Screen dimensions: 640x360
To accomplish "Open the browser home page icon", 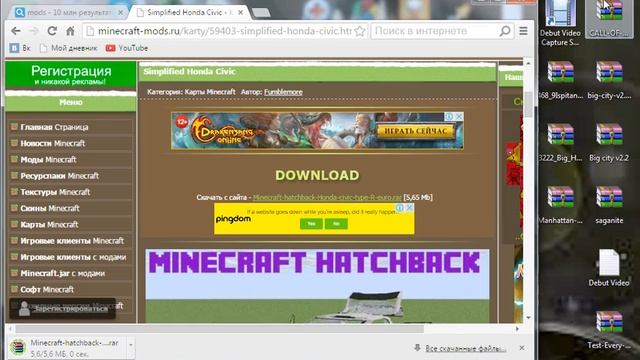I will [70, 31].
